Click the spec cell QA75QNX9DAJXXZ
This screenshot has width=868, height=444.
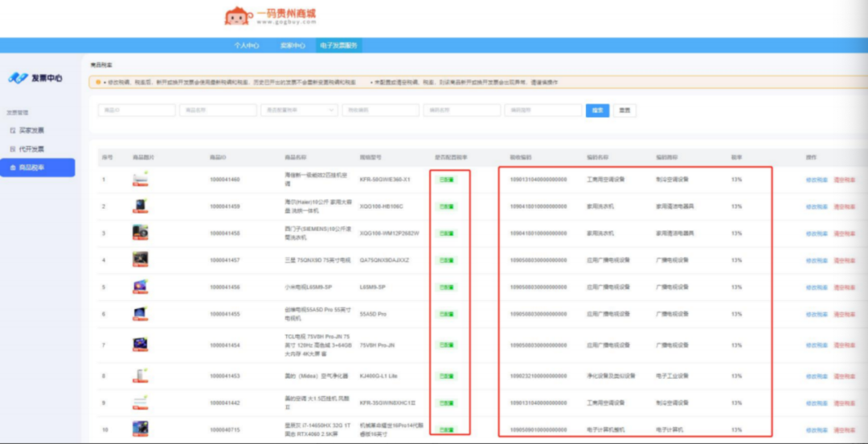click(x=384, y=260)
